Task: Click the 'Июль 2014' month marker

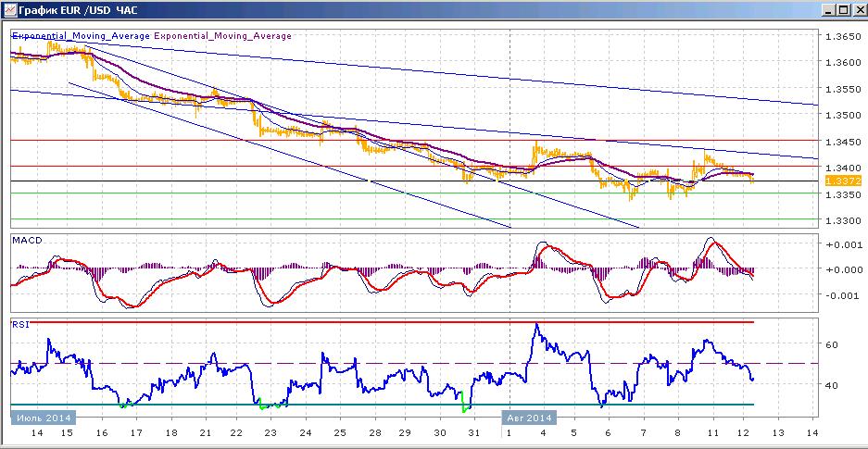Action: point(43,417)
